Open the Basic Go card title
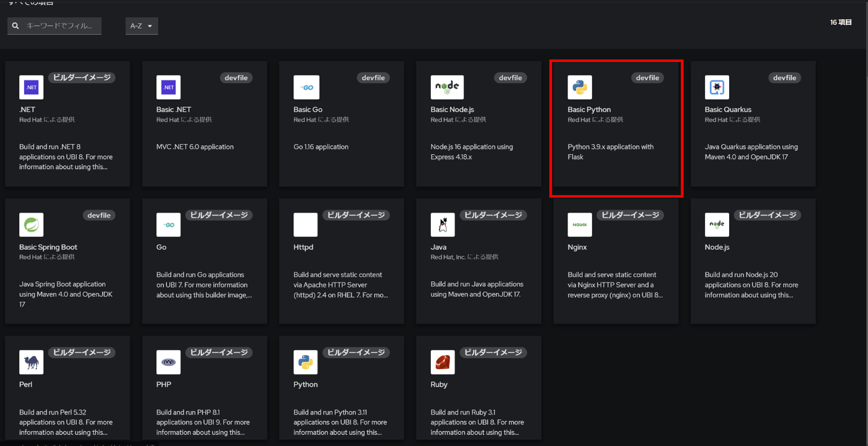This screenshot has width=868, height=446. coord(308,110)
